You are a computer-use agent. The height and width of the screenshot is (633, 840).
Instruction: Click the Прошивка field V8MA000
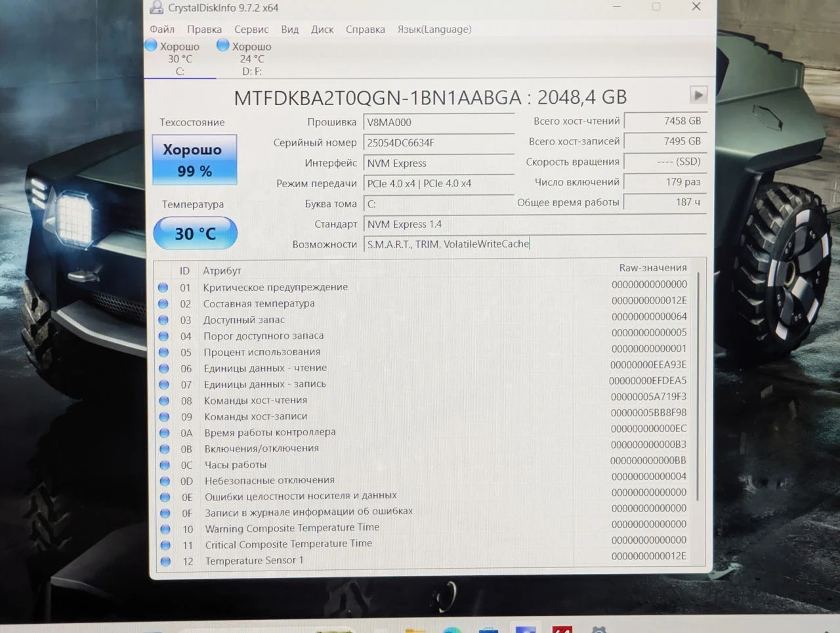(x=438, y=122)
